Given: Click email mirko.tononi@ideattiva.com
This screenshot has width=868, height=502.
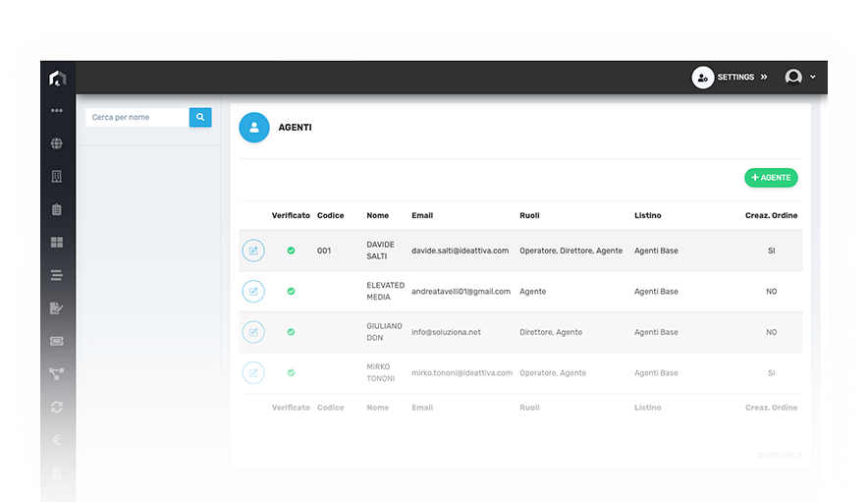Looking at the screenshot, I should tap(462, 373).
